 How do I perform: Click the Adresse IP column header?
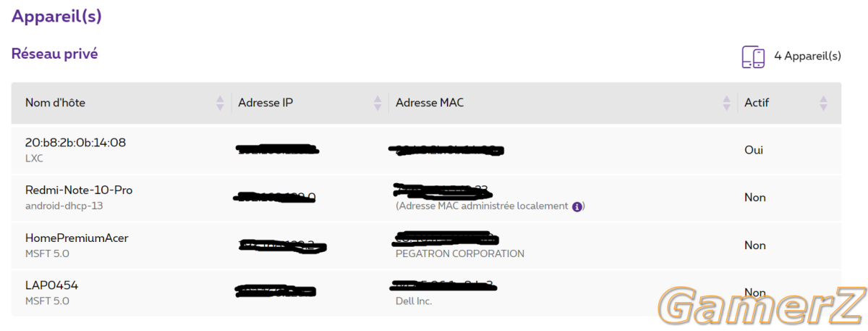tap(265, 103)
